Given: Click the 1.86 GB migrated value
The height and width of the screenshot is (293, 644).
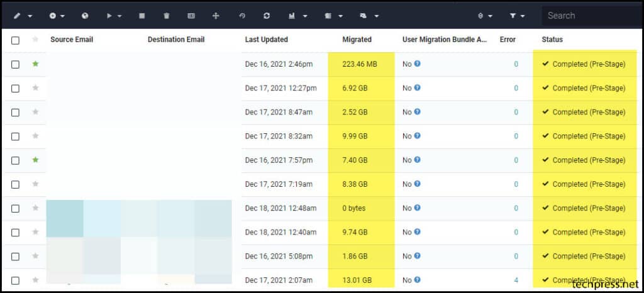Looking at the screenshot, I should 355,256.
